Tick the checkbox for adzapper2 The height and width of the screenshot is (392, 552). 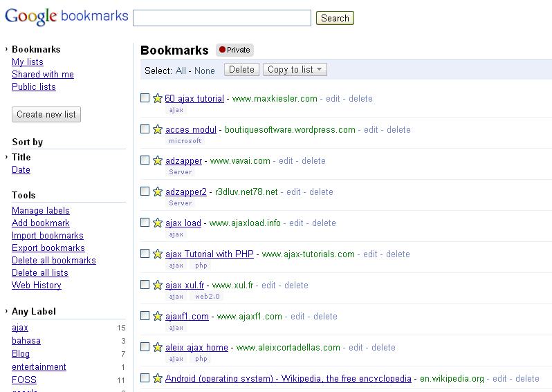[145, 191]
